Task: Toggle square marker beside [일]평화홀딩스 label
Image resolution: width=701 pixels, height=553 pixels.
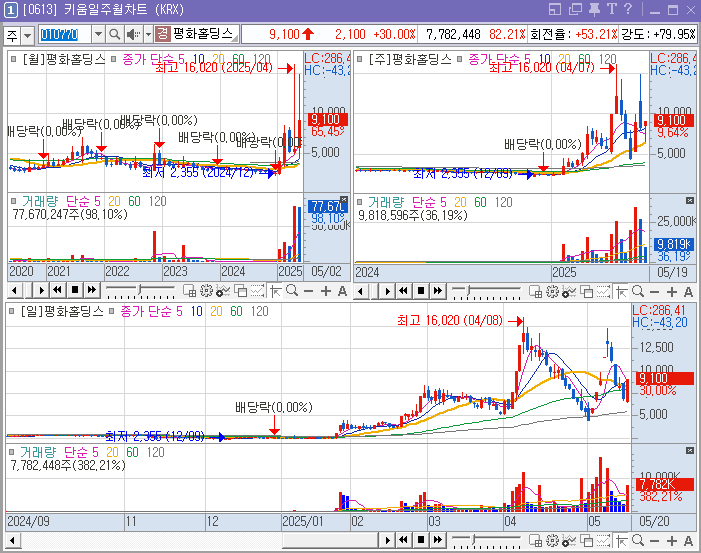Action: [x=12, y=311]
